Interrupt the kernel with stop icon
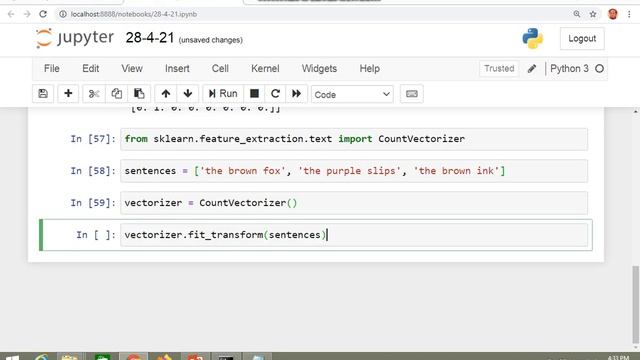The width and height of the screenshot is (640, 360). (254, 94)
